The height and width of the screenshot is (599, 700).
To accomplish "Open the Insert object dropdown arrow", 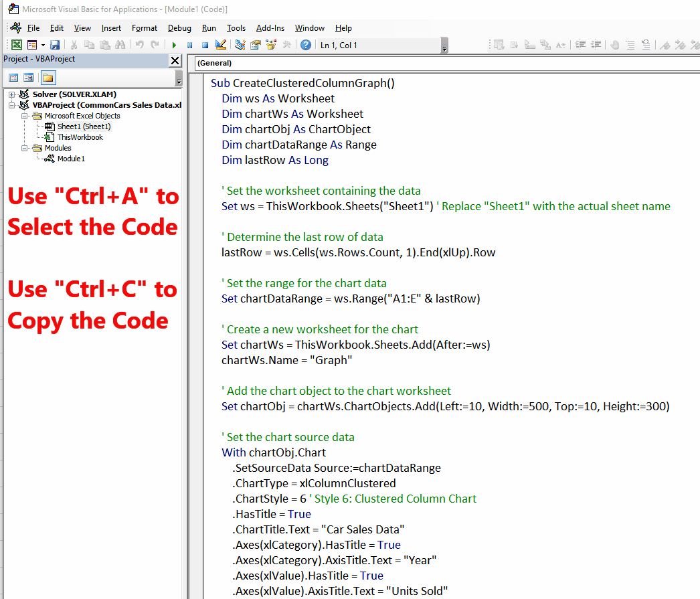I will 43,45.
